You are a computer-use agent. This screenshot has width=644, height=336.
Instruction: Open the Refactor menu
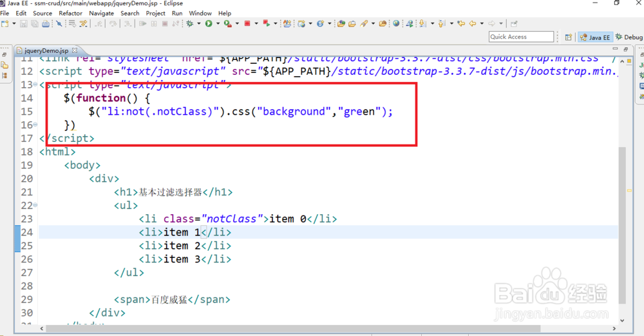click(70, 13)
